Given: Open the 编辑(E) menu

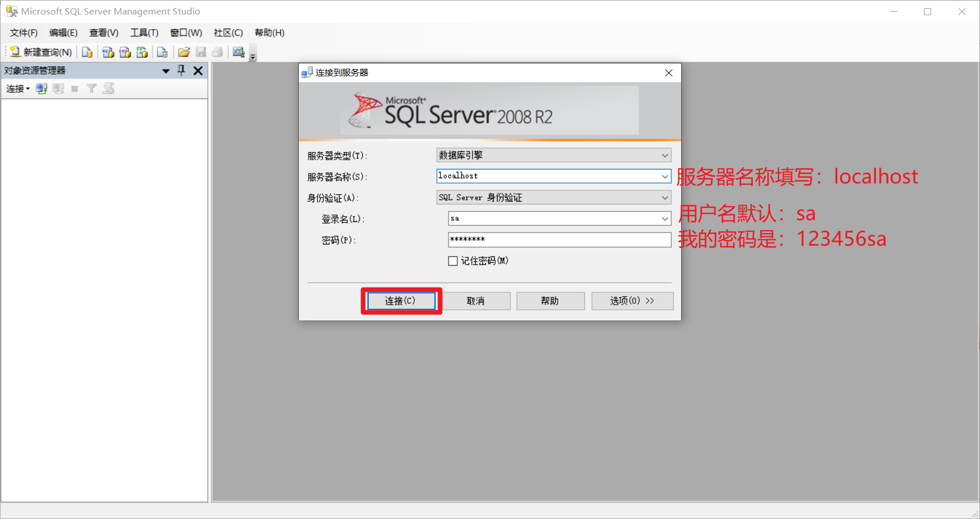Looking at the screenshot, I should click(64, 33).
